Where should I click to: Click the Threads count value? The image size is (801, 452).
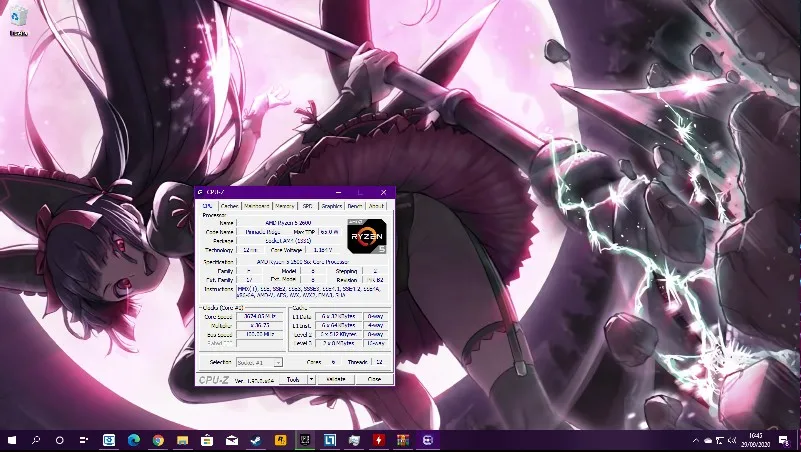(379, 362)
